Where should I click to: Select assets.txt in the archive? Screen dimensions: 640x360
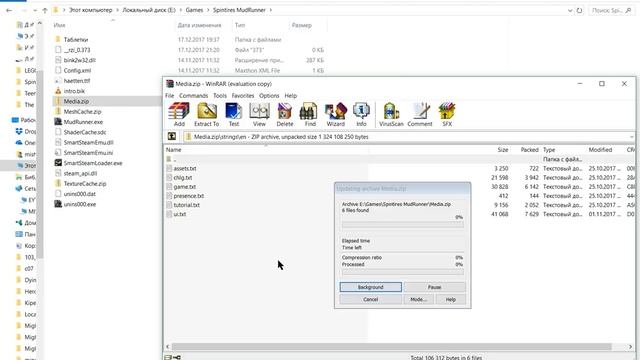coord(185,168)
